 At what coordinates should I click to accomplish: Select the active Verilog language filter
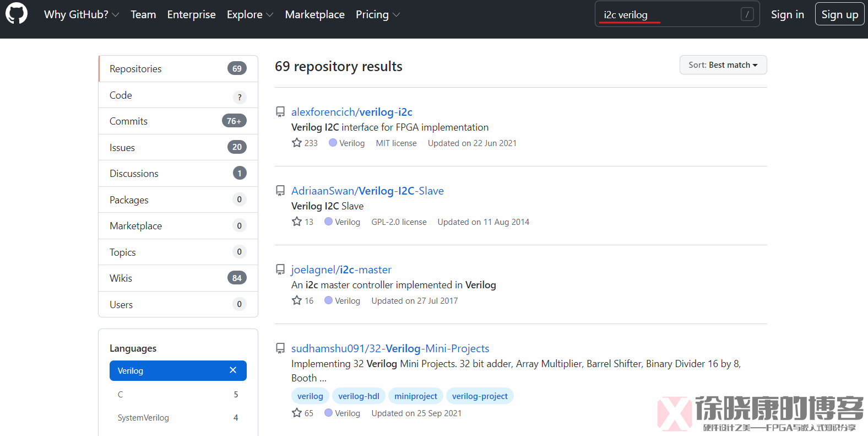(178, 370)
